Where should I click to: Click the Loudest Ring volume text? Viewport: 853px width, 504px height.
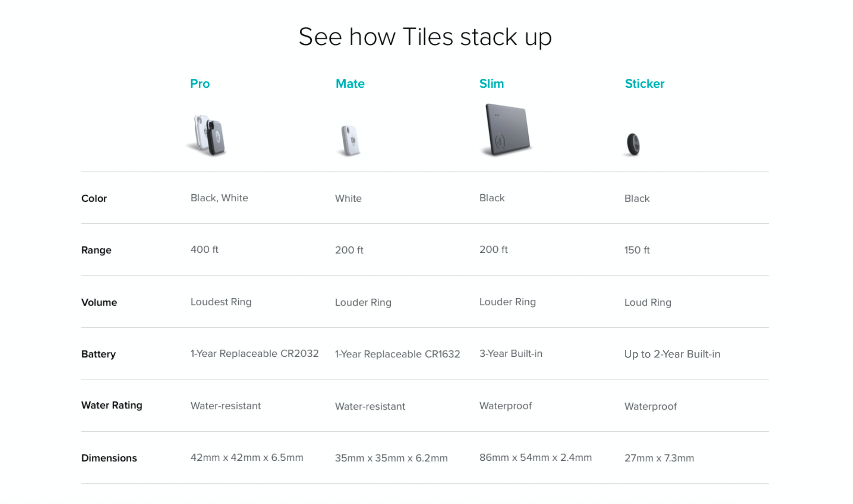pyautogui.click(x=221, y=302)
